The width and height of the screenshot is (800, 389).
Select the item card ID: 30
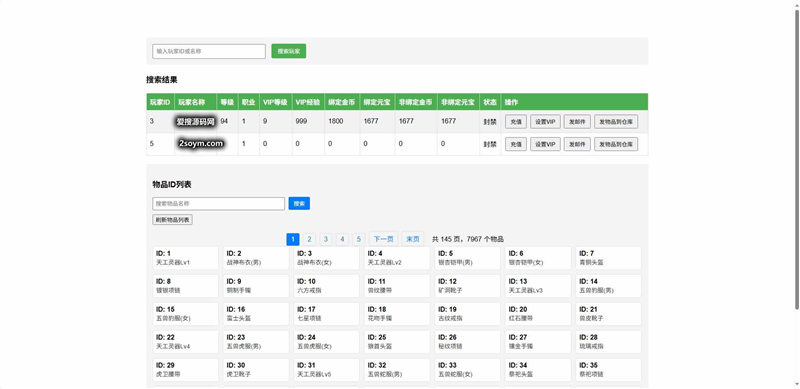[256, 370]
